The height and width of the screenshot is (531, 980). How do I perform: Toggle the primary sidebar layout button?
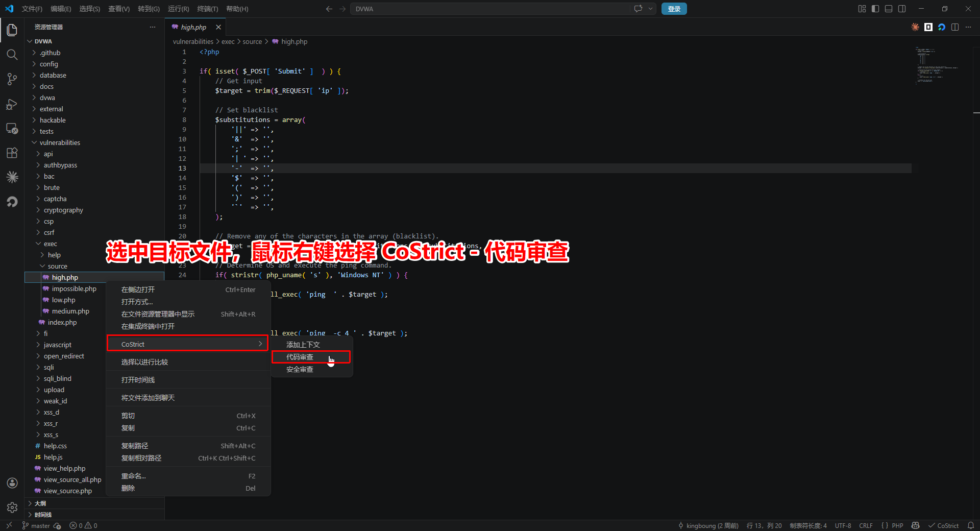click(x=875, y=9)
